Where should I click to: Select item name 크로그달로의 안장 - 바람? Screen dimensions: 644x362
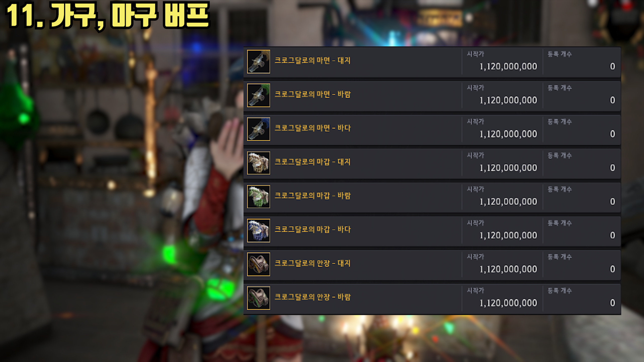[x=312, y=297]
